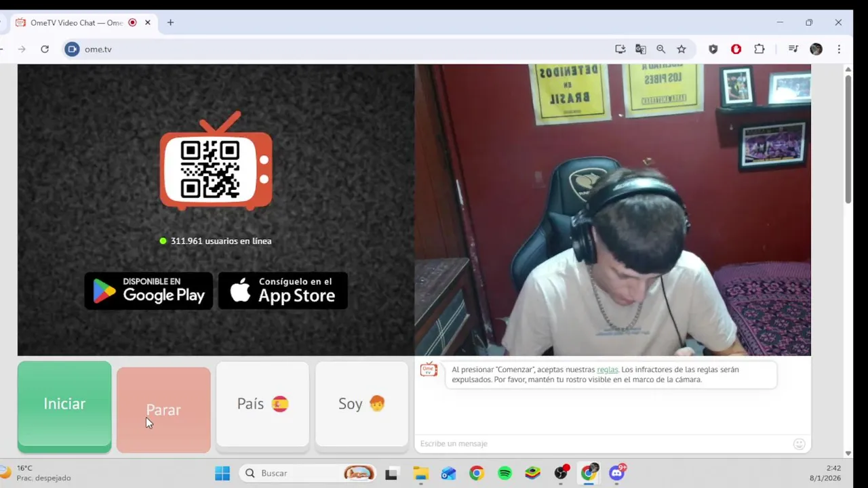Click the install app icon in address bar
This screenshot has height=488, width=868.
(620, 49)
